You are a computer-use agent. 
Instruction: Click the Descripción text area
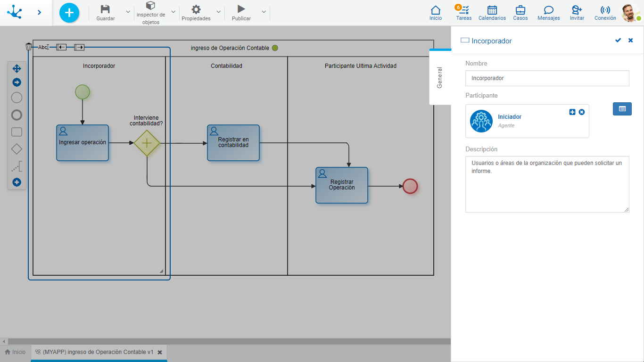547,184
